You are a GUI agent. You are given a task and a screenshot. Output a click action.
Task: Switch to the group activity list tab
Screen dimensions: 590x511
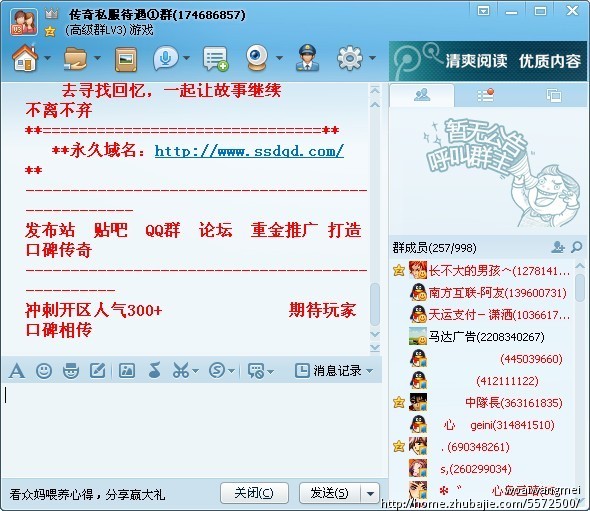(x=485, y=95)
